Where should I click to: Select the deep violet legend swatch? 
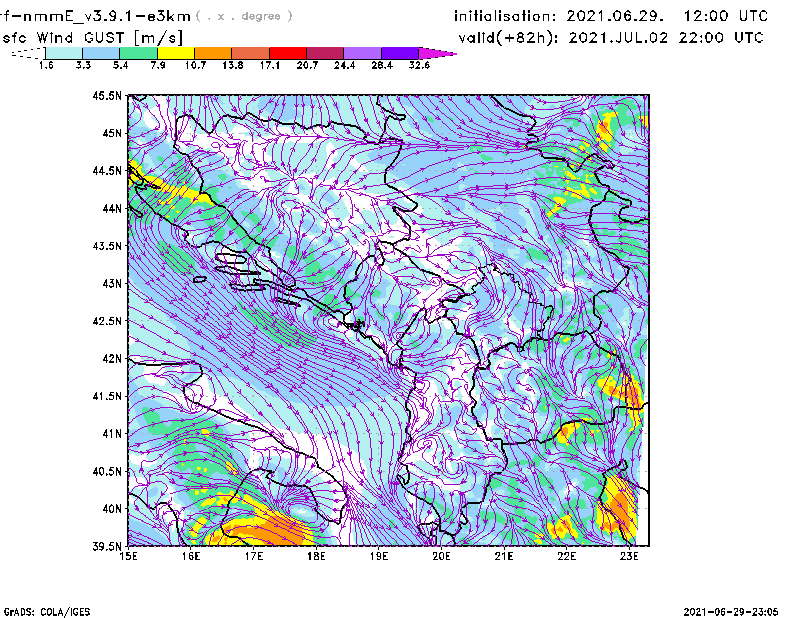coord(400,53)
